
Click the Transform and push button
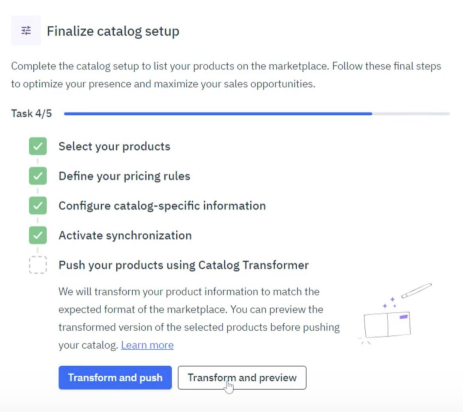(115, 378)
